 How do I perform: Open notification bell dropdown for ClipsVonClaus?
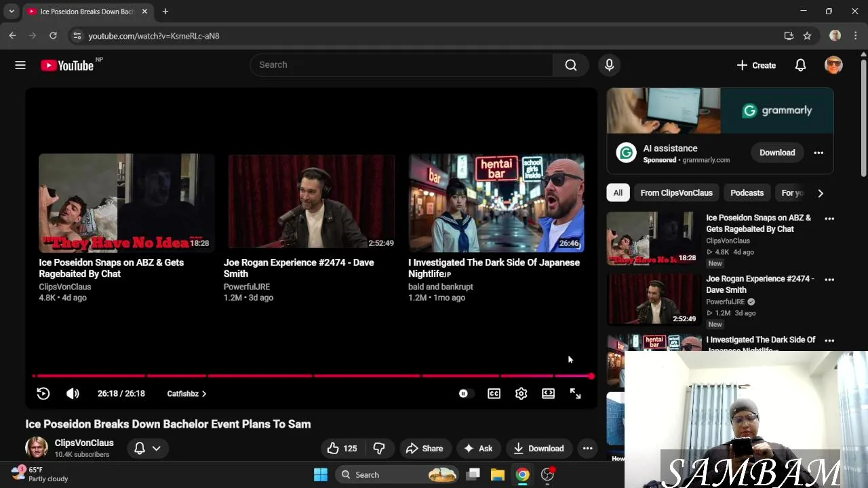(147, 448)
